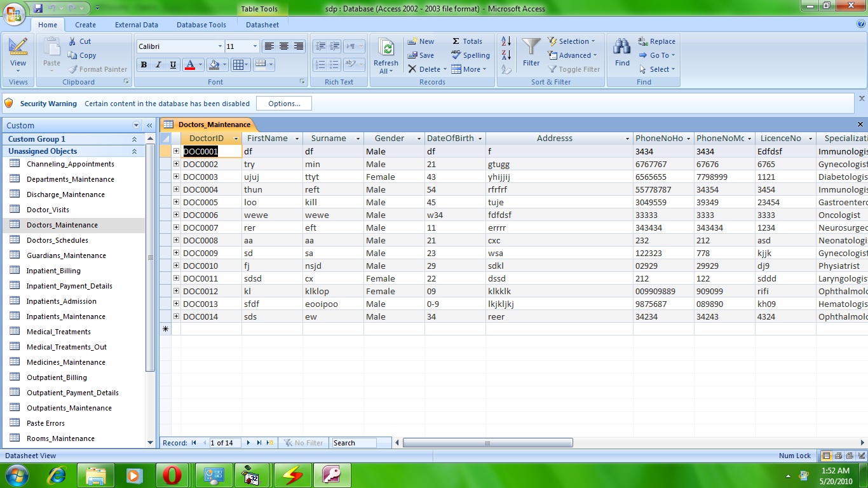Click horizontal scrollbar of datasheet

pos(487,443)
